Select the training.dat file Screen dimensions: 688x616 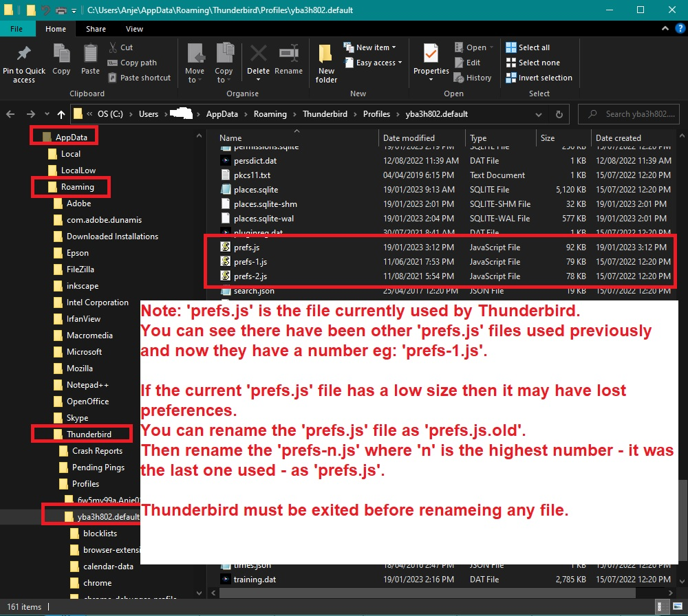click(446, 579)
